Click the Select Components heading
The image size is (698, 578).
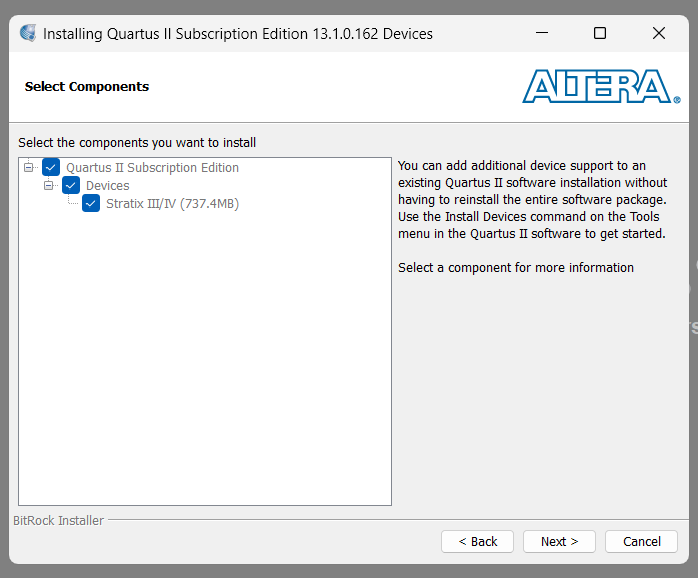point(87,86)
